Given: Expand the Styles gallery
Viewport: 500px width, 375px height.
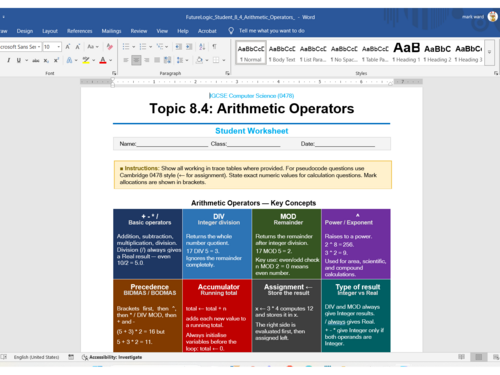Looking at the screenshot, I should coord(489,52).
